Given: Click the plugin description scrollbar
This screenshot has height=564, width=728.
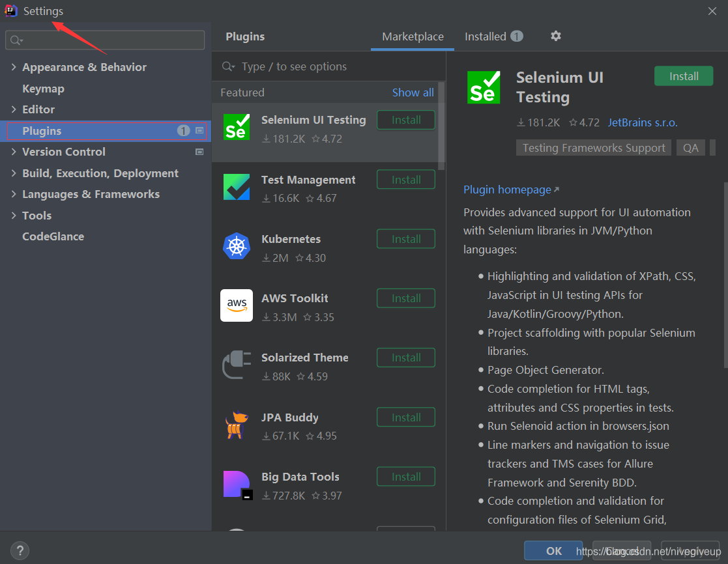Looking at the screenshot, I should (725, 275).
